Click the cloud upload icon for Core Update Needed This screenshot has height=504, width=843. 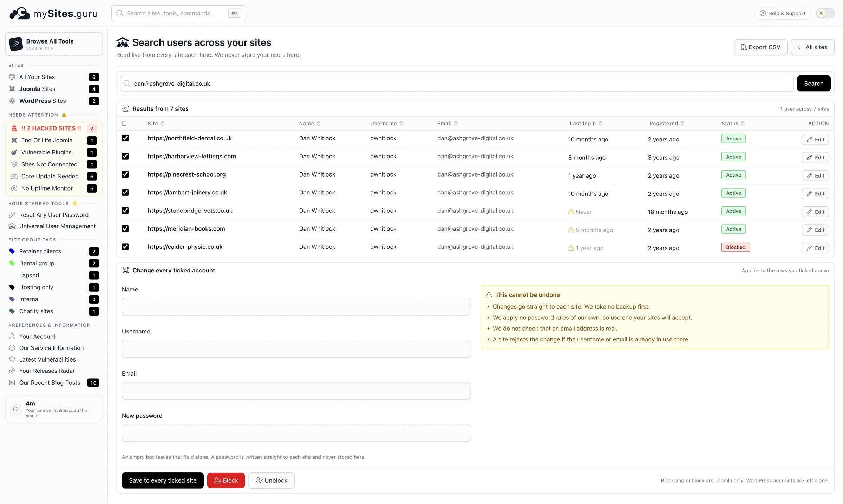point(14,176)
